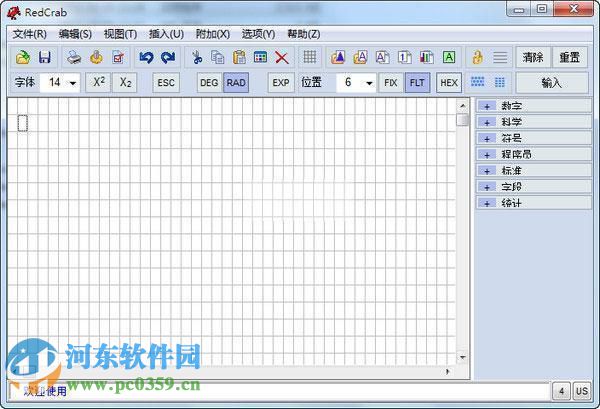Select FLT floating number format

[x=417, y=83]
